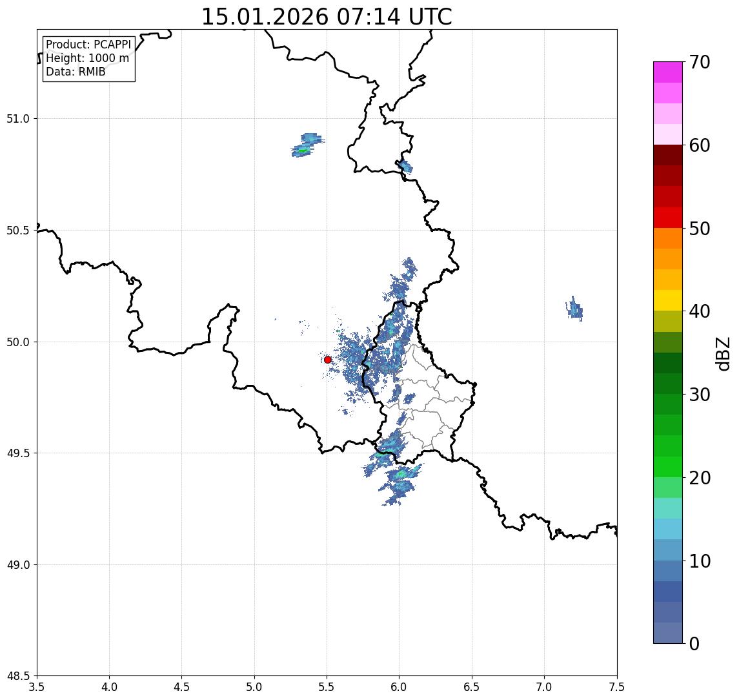Click the yellow 40 dBZ color band

click(x=668, y=300)
